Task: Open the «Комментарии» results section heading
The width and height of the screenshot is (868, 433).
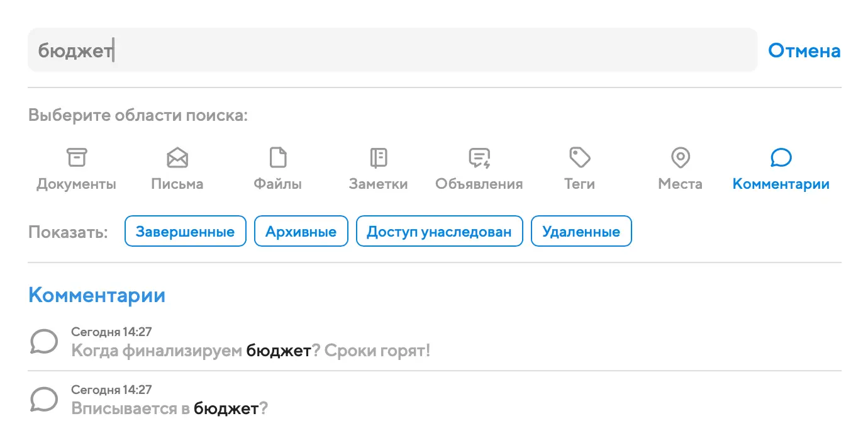Action: point(97,295)
